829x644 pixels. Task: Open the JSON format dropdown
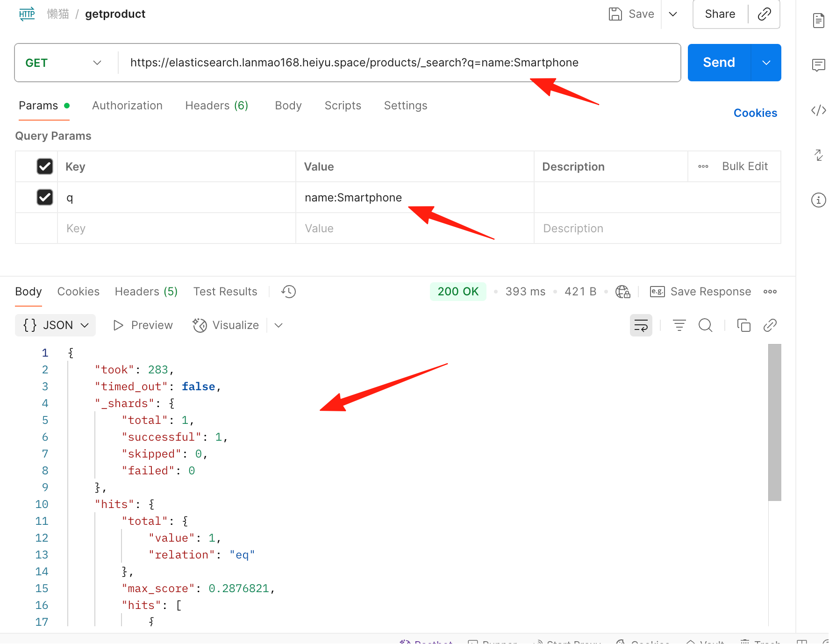pyautogui.click(x=56, y=325)
